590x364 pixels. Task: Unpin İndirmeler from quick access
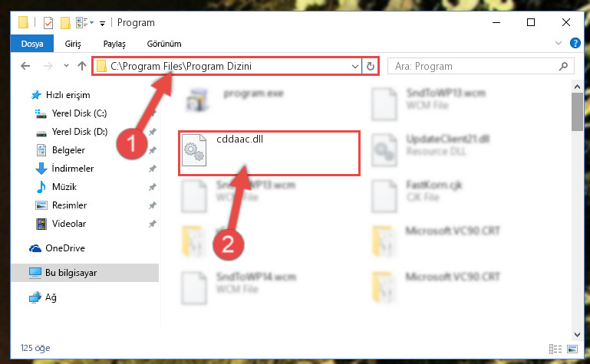153,169
